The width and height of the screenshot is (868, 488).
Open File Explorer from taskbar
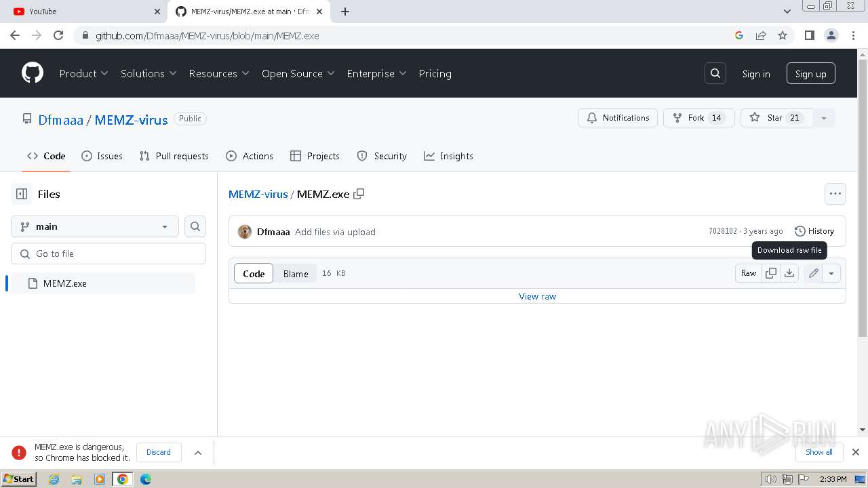77,479
